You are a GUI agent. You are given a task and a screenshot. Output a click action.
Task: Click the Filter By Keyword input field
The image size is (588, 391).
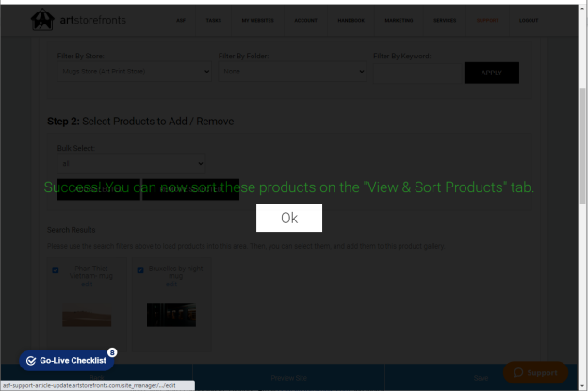click(x=417, y=73)
